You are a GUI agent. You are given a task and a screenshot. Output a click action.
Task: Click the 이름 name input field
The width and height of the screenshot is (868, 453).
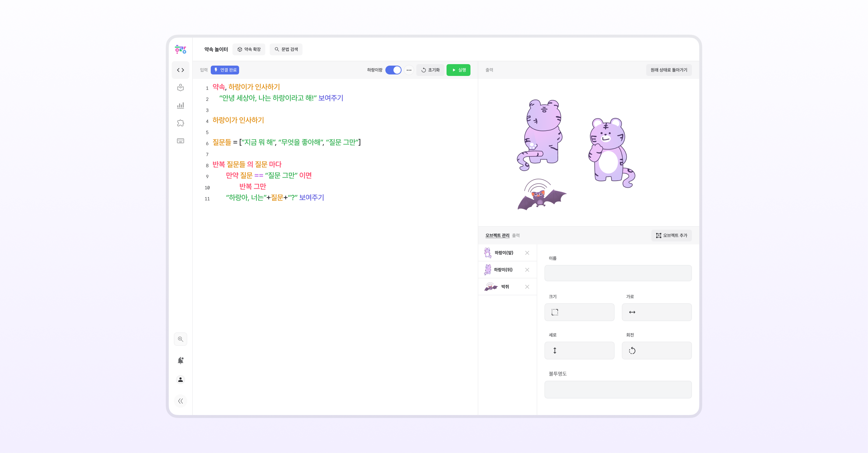point(618,273)
